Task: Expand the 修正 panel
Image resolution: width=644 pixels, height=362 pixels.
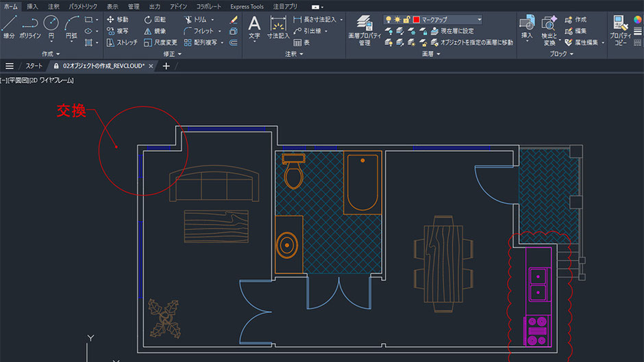Action: (x=172, y=54)
